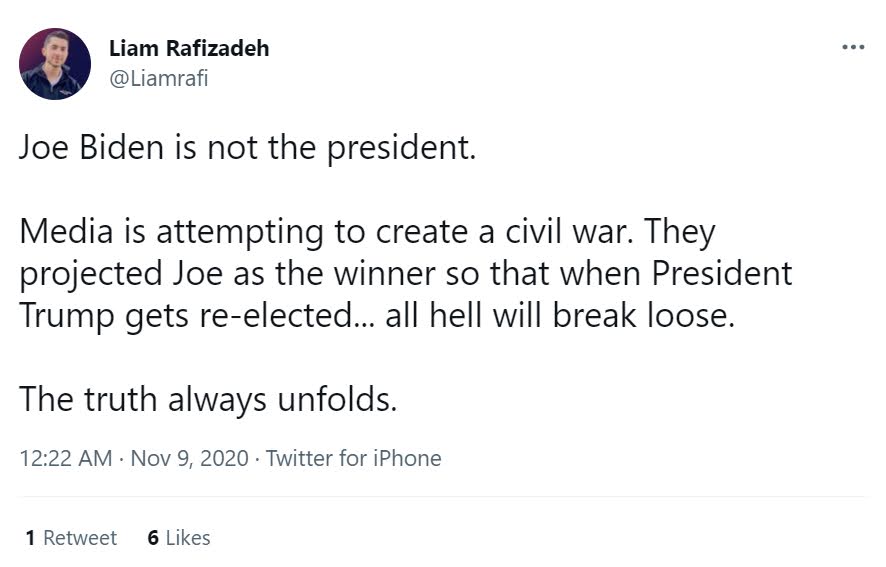Click the @Liamrafi handle
Viewport: 886px width, 567px height.
tap(158, 78)
